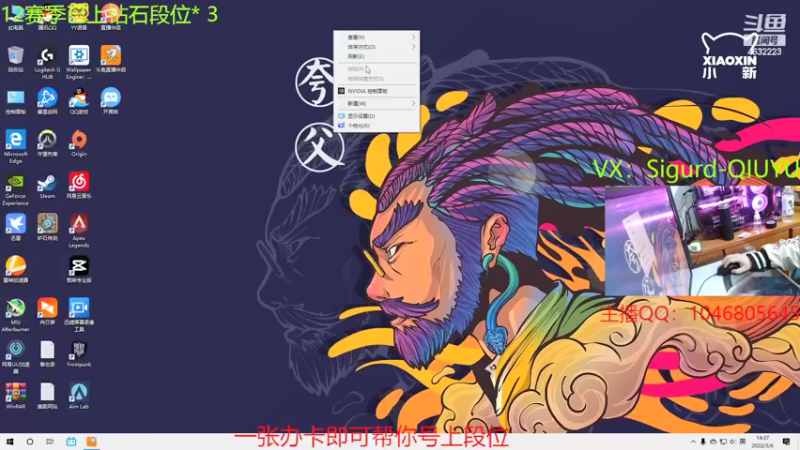Screen dimensions: 800x450
Task: Open the Windows Start menu
Action: 10,442
